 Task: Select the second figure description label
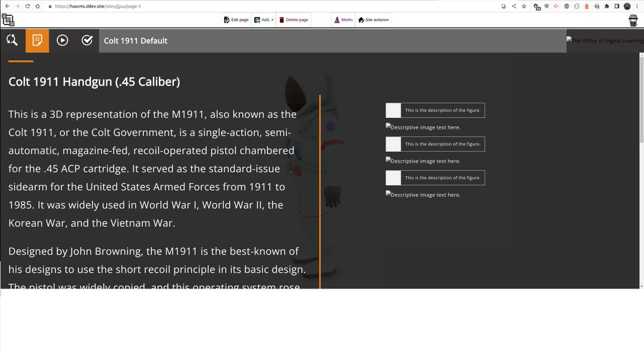435,144
